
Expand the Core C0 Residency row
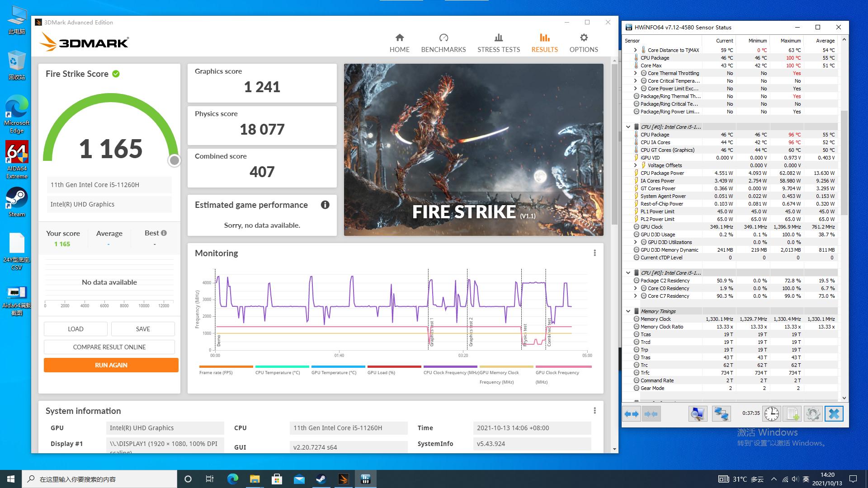[635, 288]
